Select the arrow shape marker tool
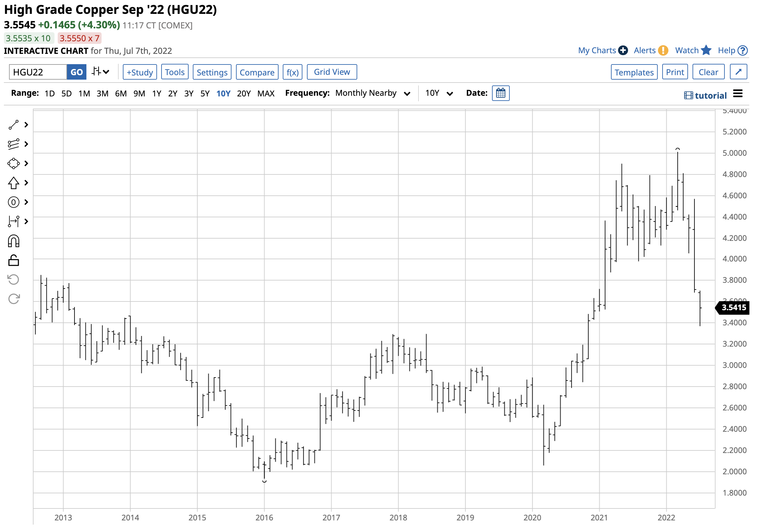This screenshot has width=777, height=532. 13,183
